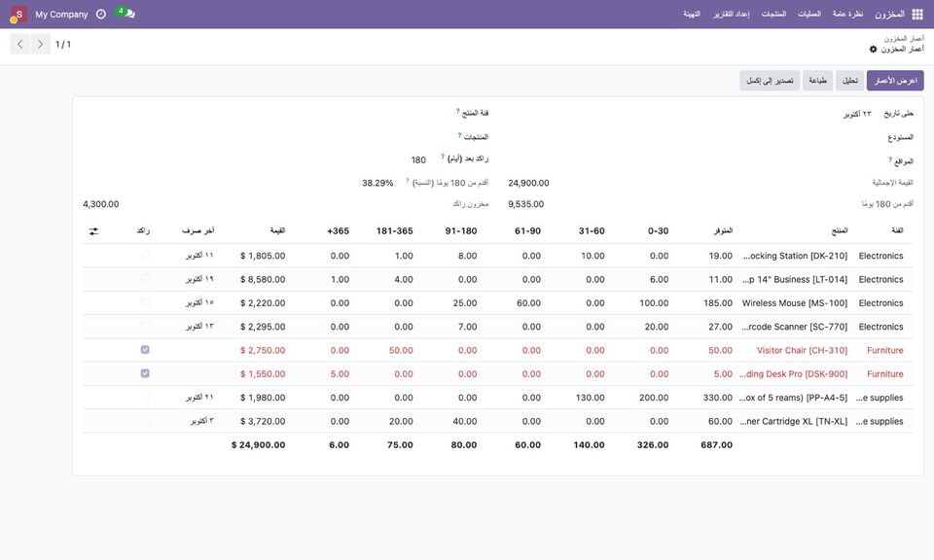The height and width of the screenshot is (560, 934).
Task: Sort by the آخر صرف column header
Action: pyautogui.click(x=198, y=230)
